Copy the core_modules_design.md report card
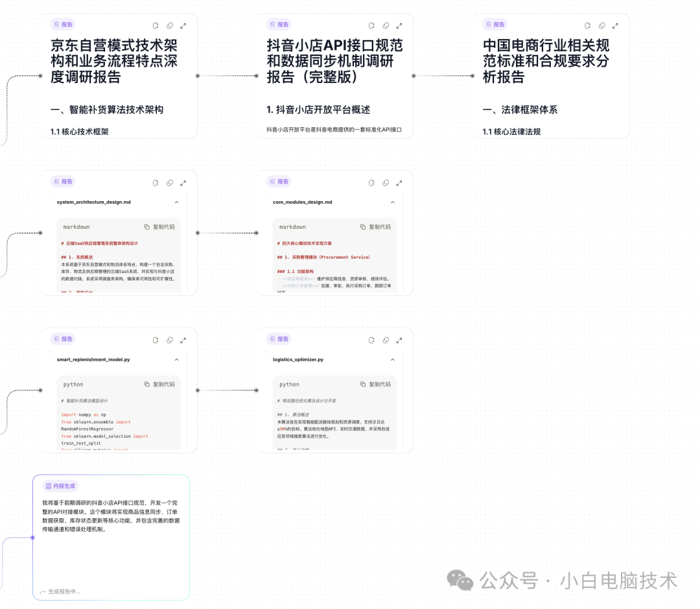The width and height of the screenshot is (700, 609). [x=386, y=183]
